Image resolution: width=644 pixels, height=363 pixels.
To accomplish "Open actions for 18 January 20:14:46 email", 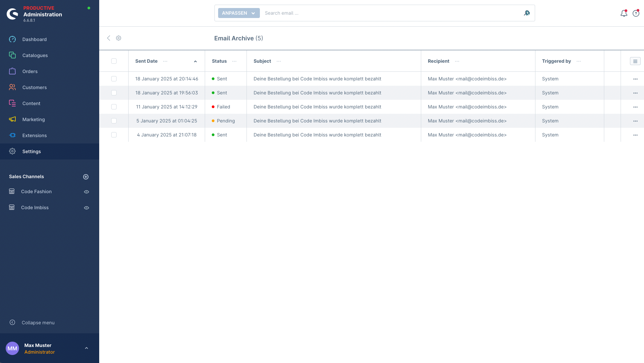I will pos(635,79).
